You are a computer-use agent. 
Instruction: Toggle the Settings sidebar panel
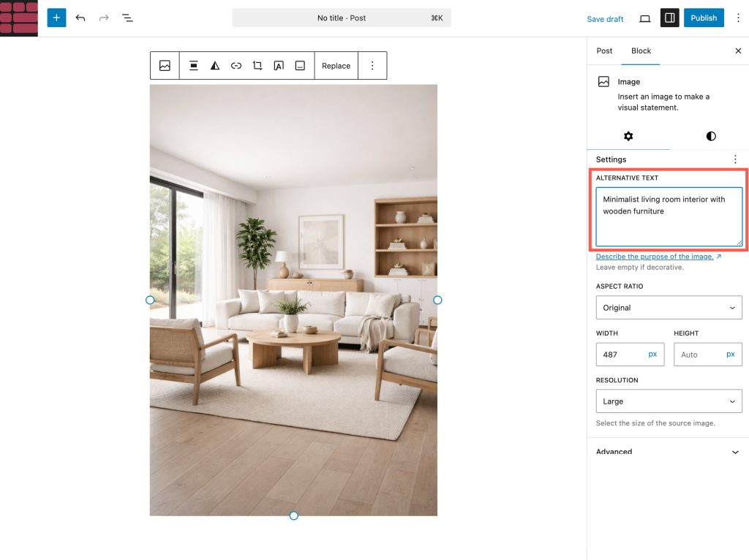pos(669,18)
